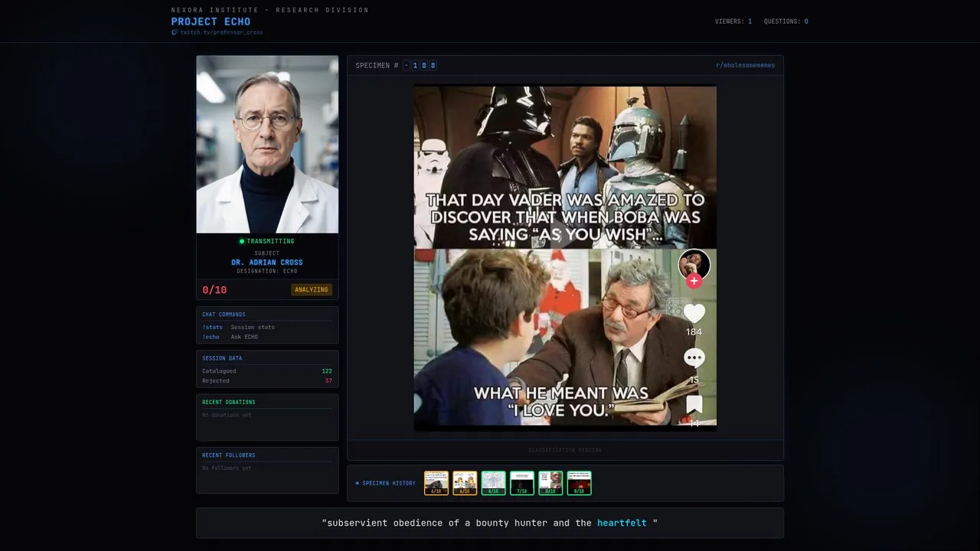The image size is (980, 551).
Task: Click the DESIGNATION: ECHO label
Action: click(267, 272)
